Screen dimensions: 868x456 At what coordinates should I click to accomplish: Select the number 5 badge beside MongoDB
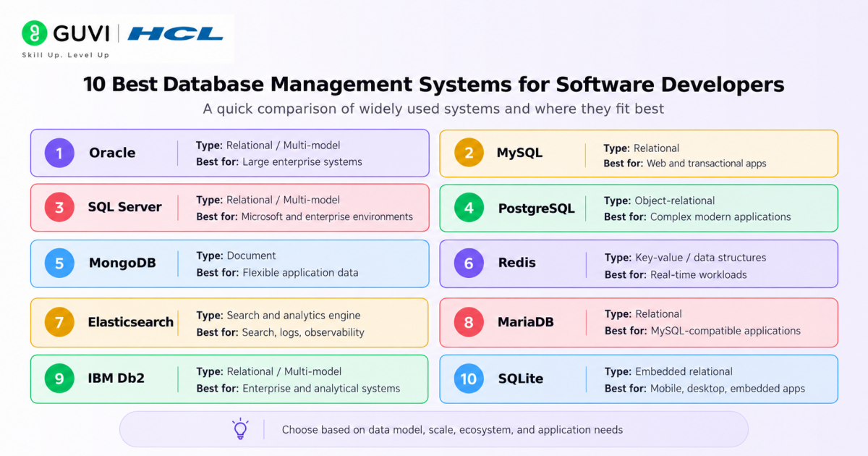point(59,263)
